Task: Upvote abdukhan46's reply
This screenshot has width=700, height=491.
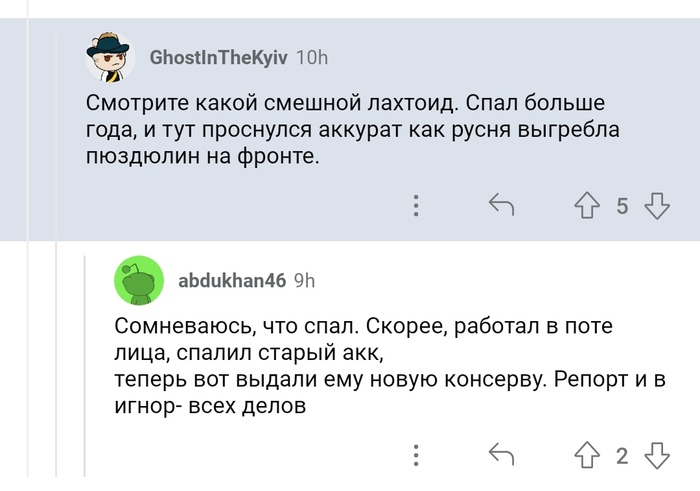Action: pyautogui.click(x=587, y=456)
